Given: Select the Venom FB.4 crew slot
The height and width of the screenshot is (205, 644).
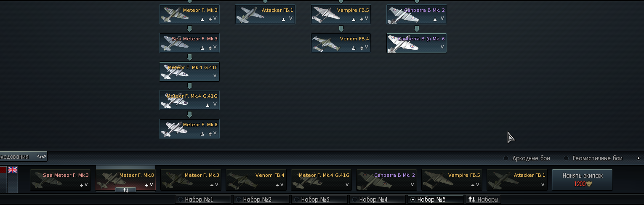Looking at the screenshot, I should pos(256,180).
